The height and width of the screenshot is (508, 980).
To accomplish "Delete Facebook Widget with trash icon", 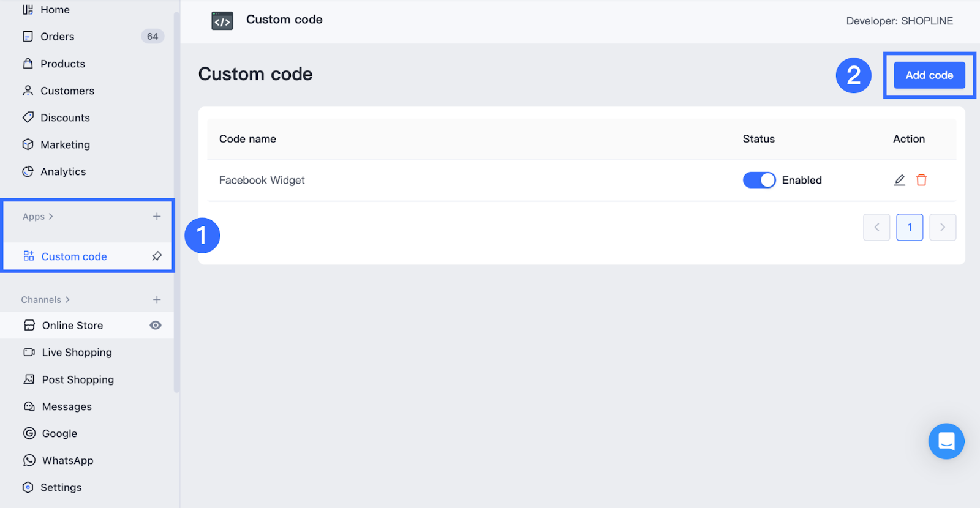I will (921, 180).
